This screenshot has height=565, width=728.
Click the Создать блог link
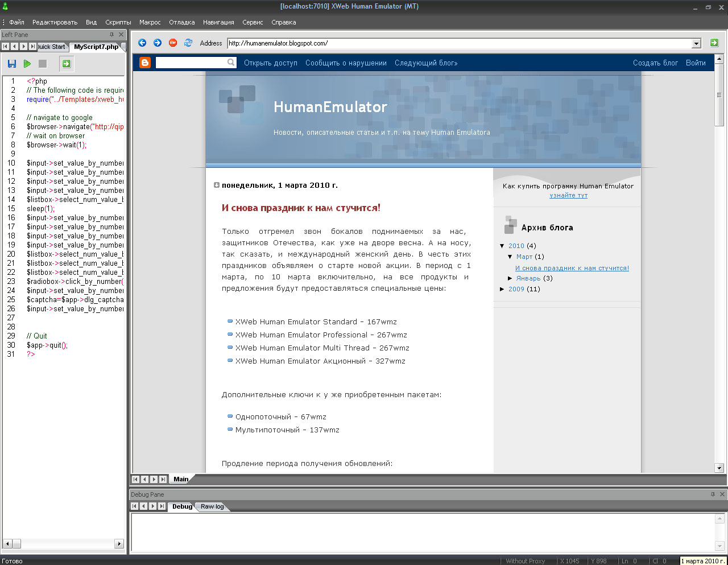point(655,63)
